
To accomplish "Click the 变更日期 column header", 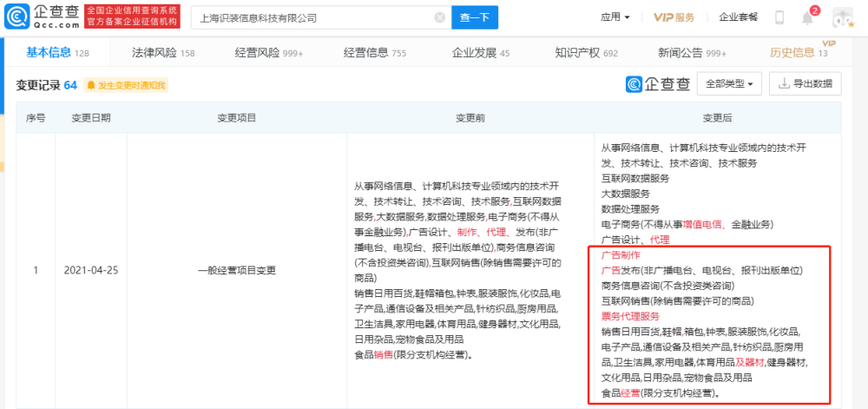I will 91,118.
